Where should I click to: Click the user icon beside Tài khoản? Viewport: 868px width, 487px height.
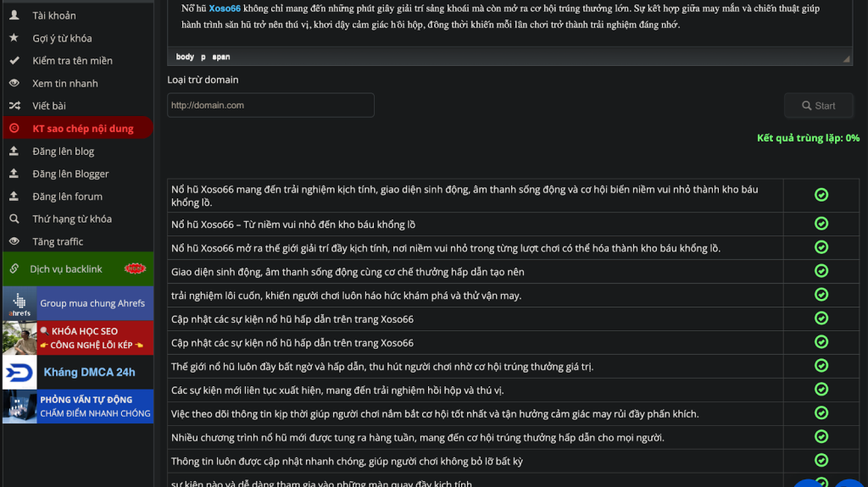pyautogui.click(x=14, y=15)
